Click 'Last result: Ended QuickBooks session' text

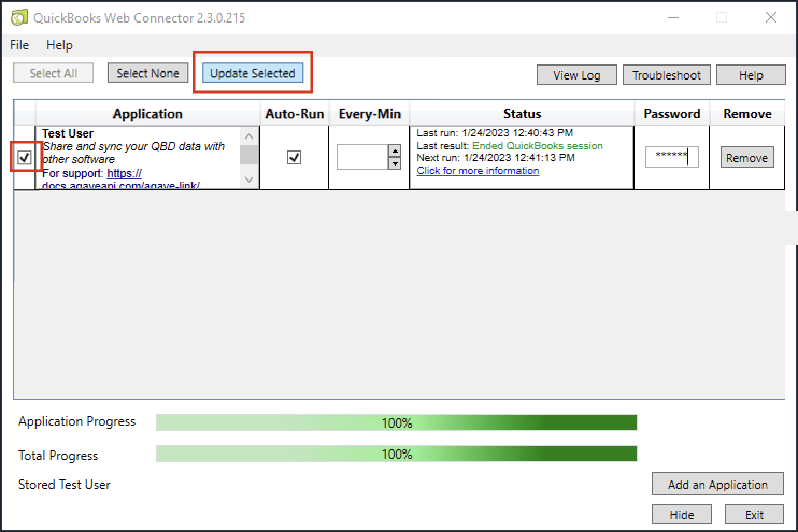pos(510,146)
